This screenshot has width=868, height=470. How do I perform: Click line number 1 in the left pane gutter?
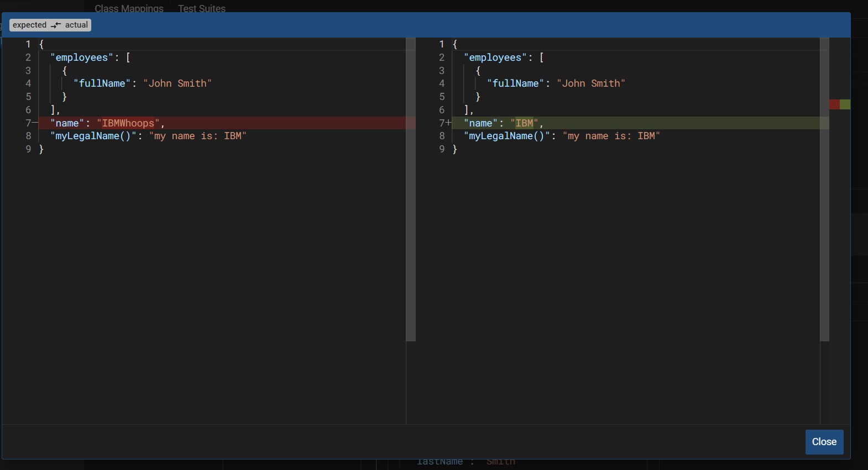point(28,44)
